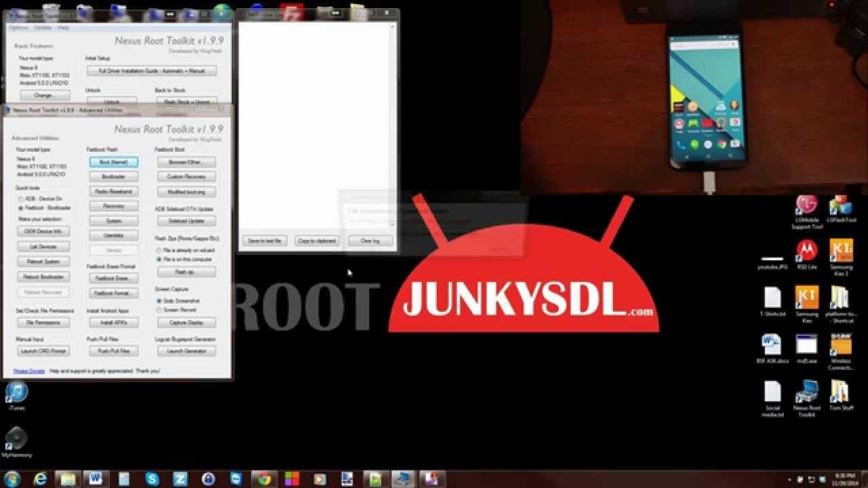Open the Samsung Kies desktop shortcut
The width and height of the screenshot is (868, 488).
coord(806,305)
